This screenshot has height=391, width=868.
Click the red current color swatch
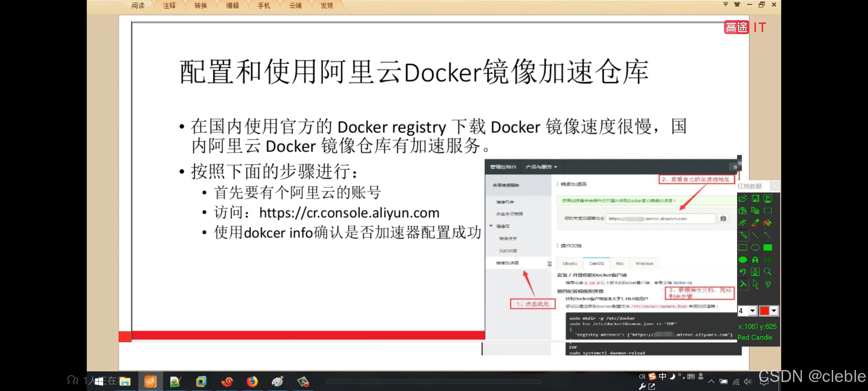click(x=765, y=311)
